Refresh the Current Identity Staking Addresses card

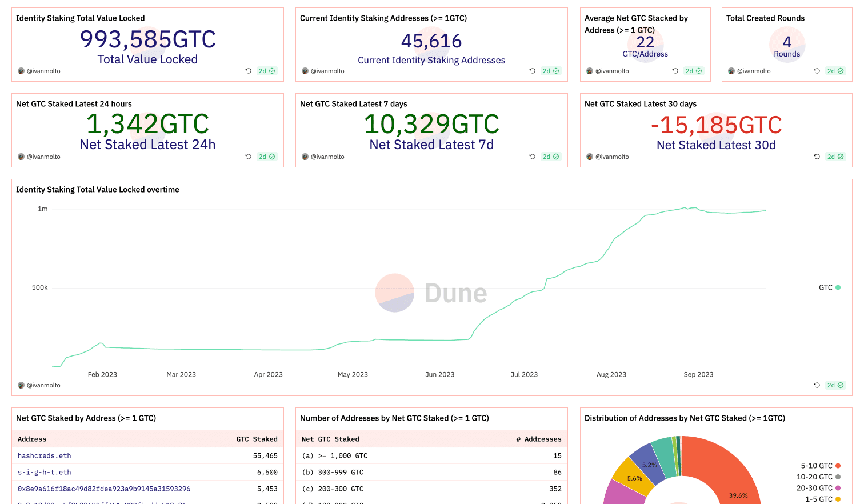(532, 71)
